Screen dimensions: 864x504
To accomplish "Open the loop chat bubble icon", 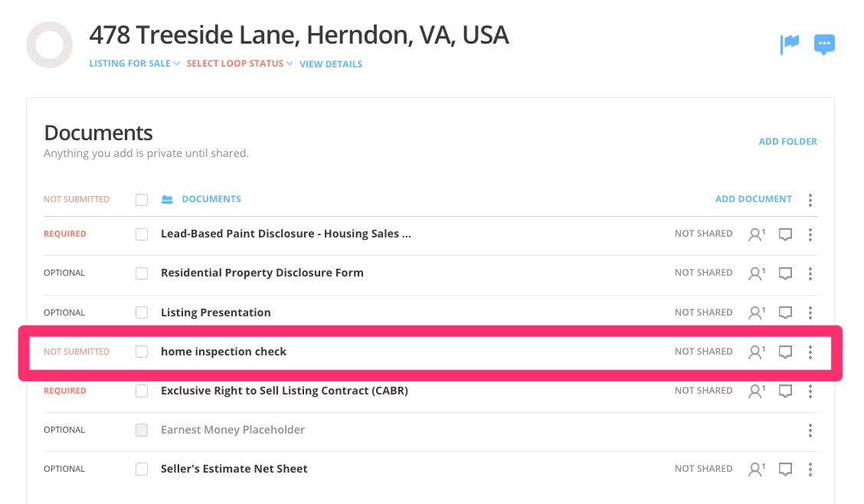I will click(x=824, y=45).
